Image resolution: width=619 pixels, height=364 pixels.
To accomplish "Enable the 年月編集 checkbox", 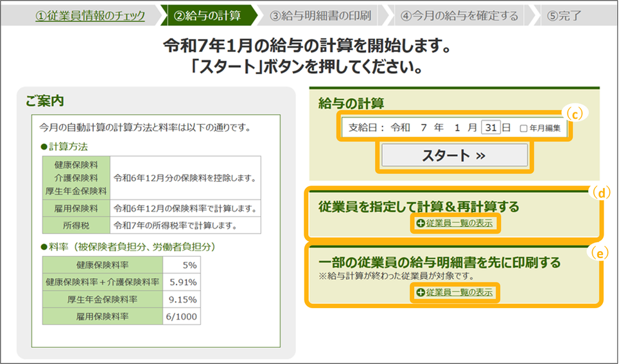I will (x=524, y=128).
